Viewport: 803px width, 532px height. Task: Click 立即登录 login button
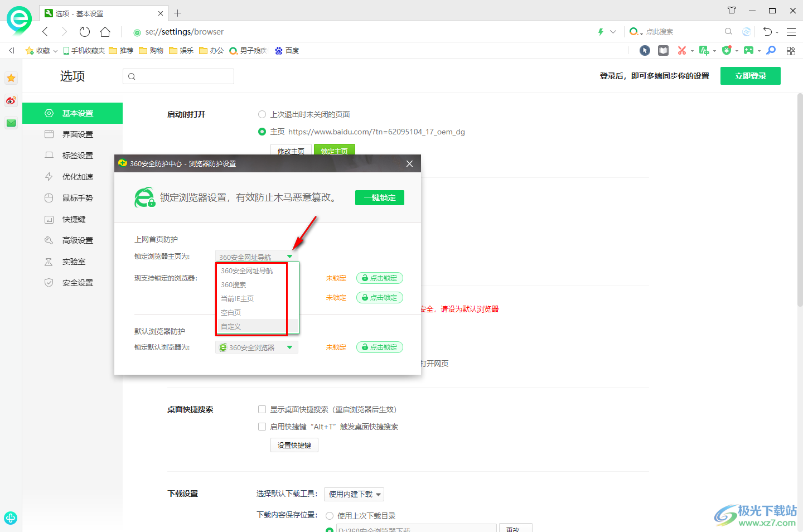pos(751,76)
